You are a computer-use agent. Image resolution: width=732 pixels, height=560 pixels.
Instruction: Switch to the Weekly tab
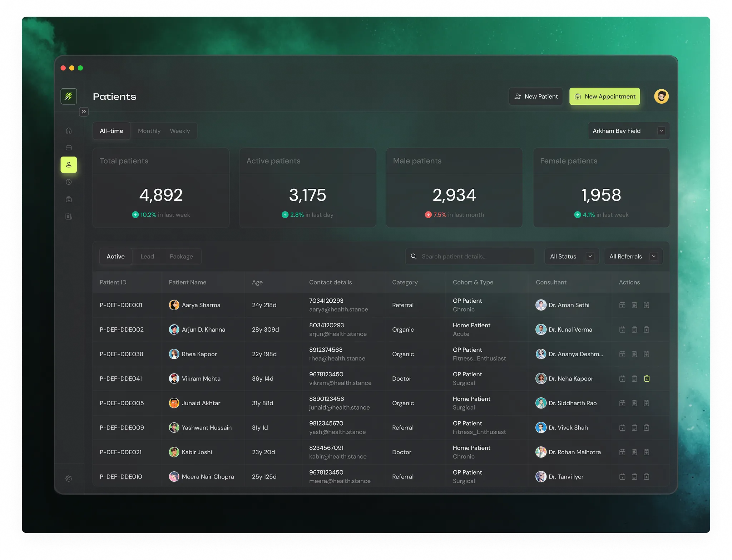coord(180,131)
